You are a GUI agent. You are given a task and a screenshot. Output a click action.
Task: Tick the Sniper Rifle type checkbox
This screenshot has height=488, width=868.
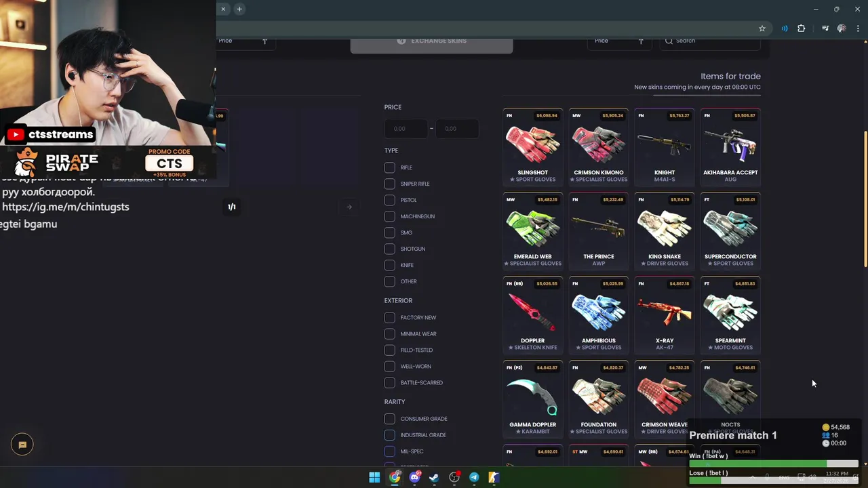pos(389,184)
